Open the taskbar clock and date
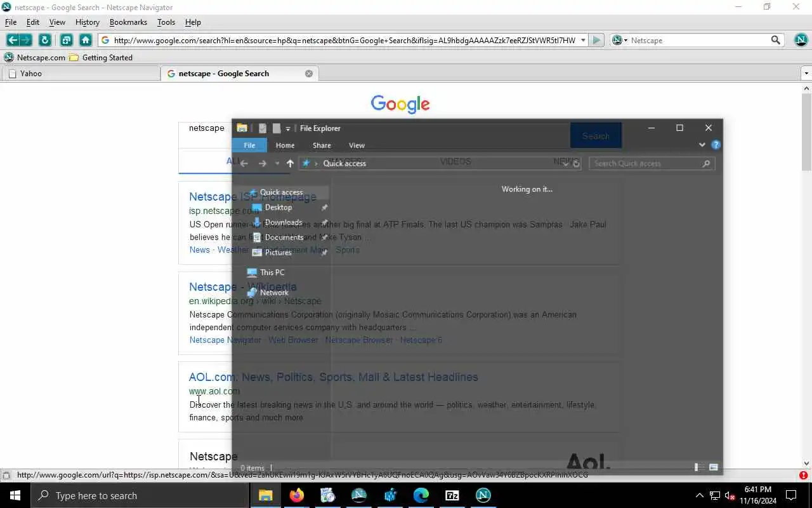This screenshot has width=812, height=508. point(757,495)
